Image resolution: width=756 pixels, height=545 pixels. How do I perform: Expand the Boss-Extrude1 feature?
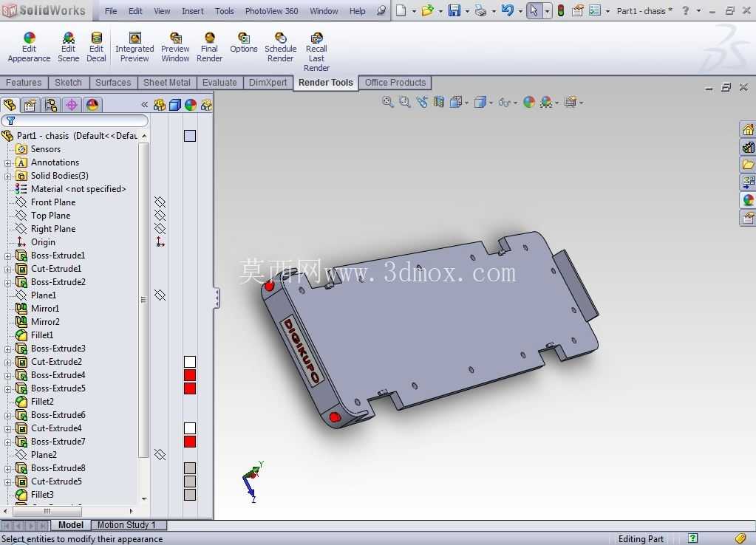tap(7, 256)
